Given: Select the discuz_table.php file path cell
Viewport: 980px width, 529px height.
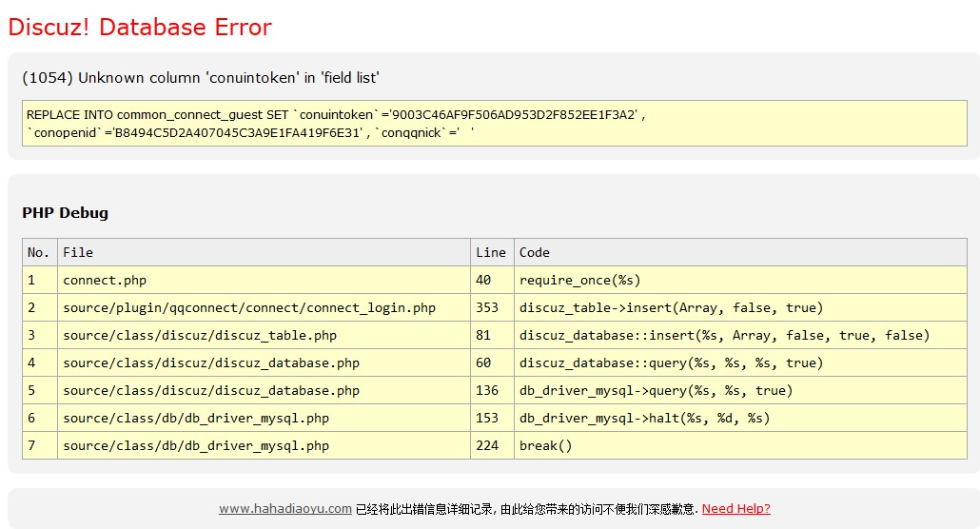Looking at the screenshot, I should click(x=264, y=335).
